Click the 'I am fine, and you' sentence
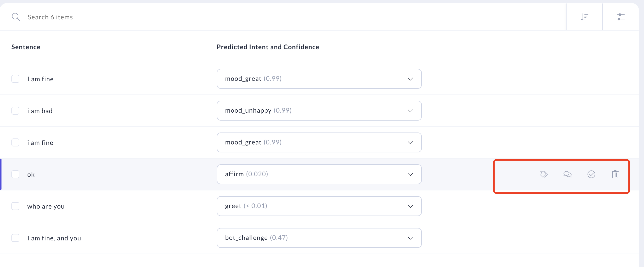644x267 pixels. (x=54, y=238)
